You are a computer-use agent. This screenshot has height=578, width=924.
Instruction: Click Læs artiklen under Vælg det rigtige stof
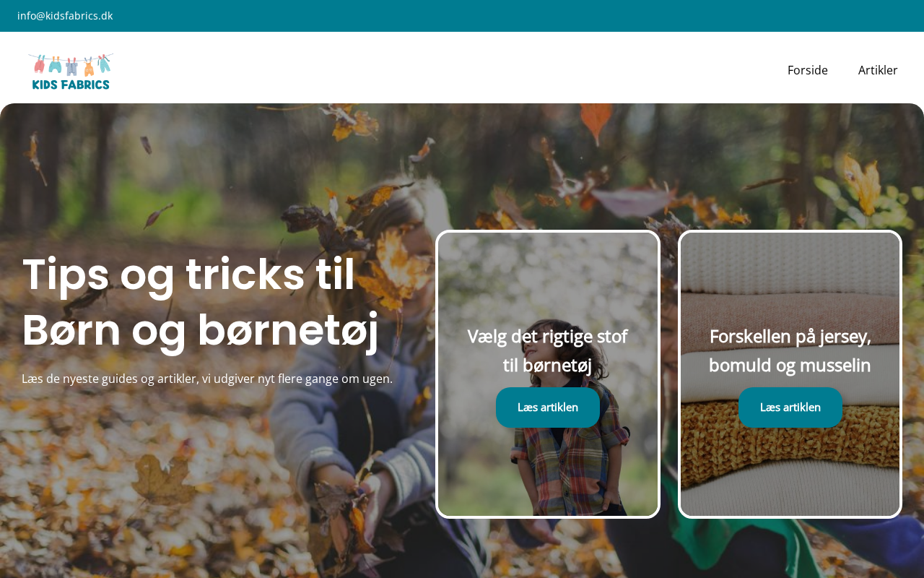548,407
